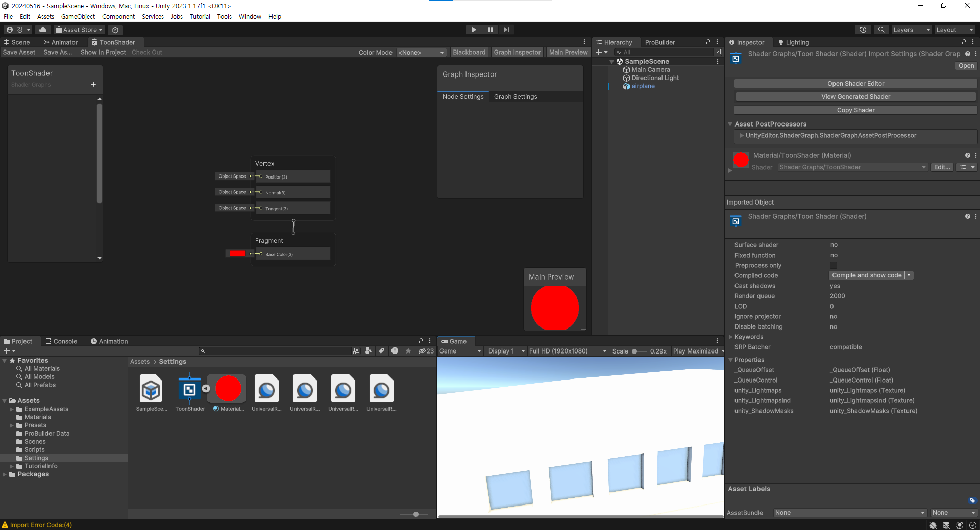Click the Main Preview red sphere
Viewport: 980px width, 530px height.
pyautogui.click(x=555, y=308)
